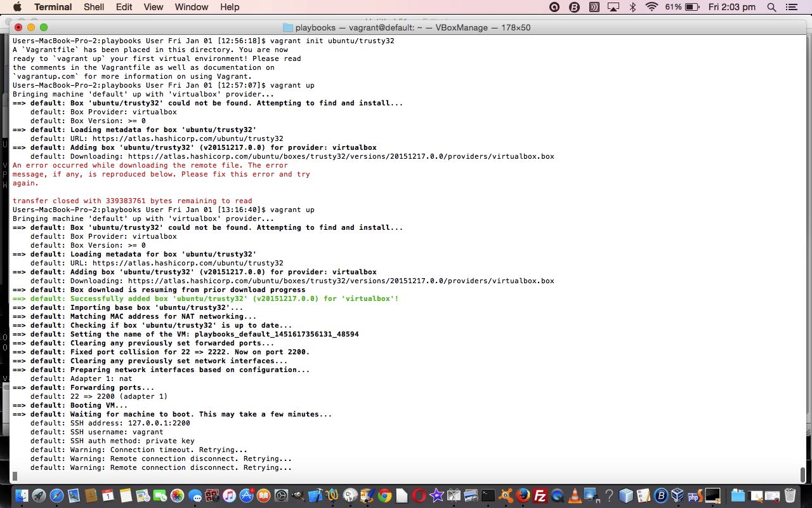The height and width of the screenshot is (508, 812).
Task: Open the Apple menu
Action: (x=17, y=7)
